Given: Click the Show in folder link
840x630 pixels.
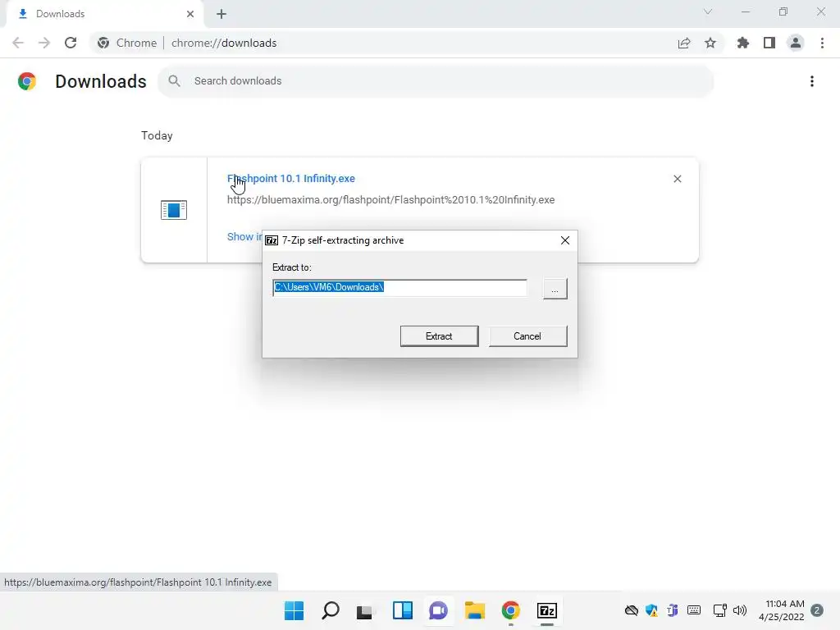Looking at the screenshot, I should click(244, 237).
